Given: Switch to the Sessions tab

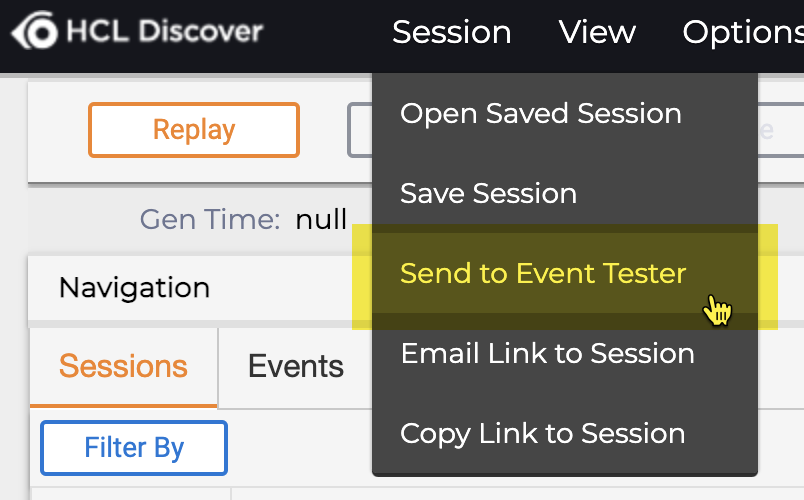Looking at the screenshot, I should [123, 366].
